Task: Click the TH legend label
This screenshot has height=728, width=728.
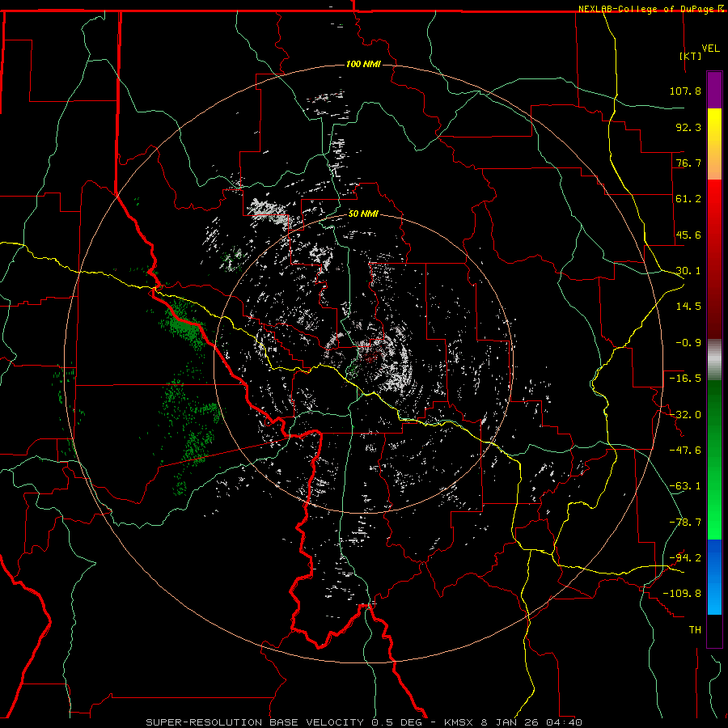Action: 695,630
